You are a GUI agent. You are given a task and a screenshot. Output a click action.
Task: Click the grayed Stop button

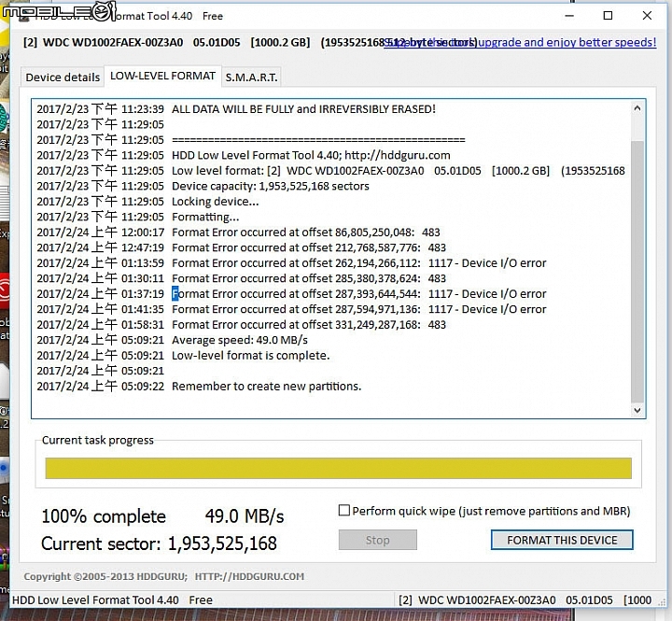(x=378, y=540)
